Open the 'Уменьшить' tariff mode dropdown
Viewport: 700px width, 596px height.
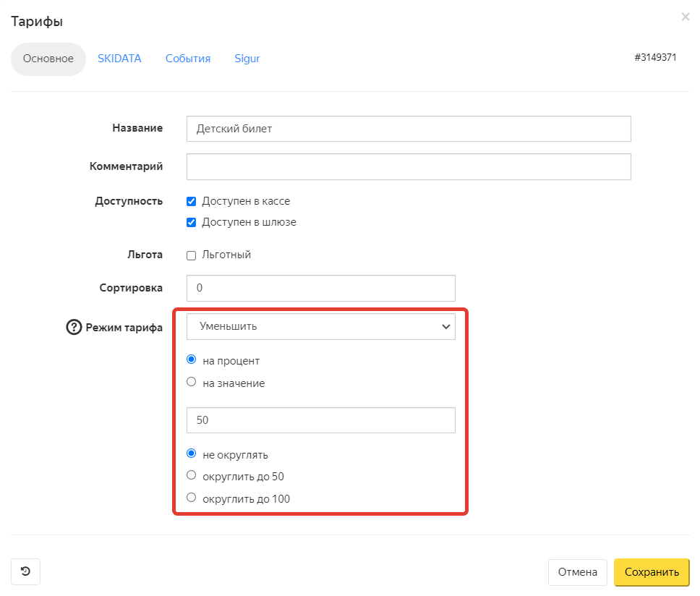click(x=320, y=326)
